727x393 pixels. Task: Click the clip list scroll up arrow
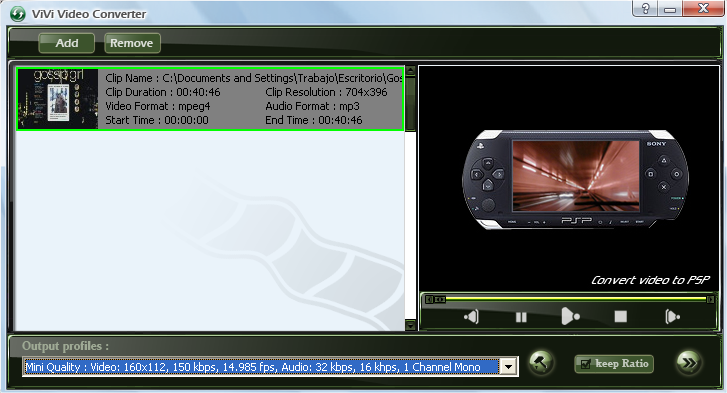coord(410,71)
